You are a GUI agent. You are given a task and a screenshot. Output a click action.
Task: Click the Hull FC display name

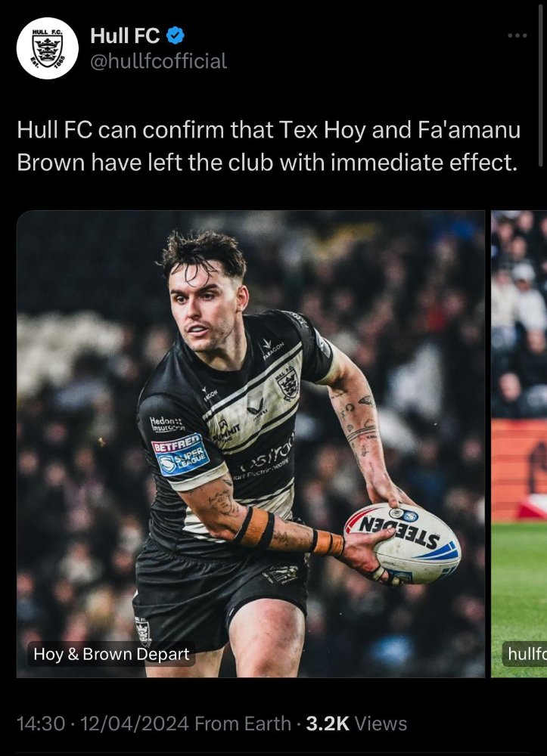click(x=125, y=36)
